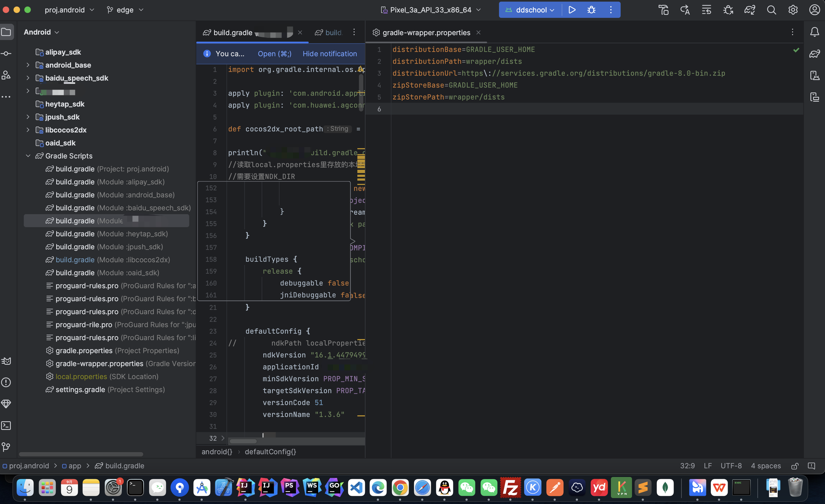Click Hide notification link
Image resolution: width=825 pixels, height=504 pixels.
click(x=330, y=54)
